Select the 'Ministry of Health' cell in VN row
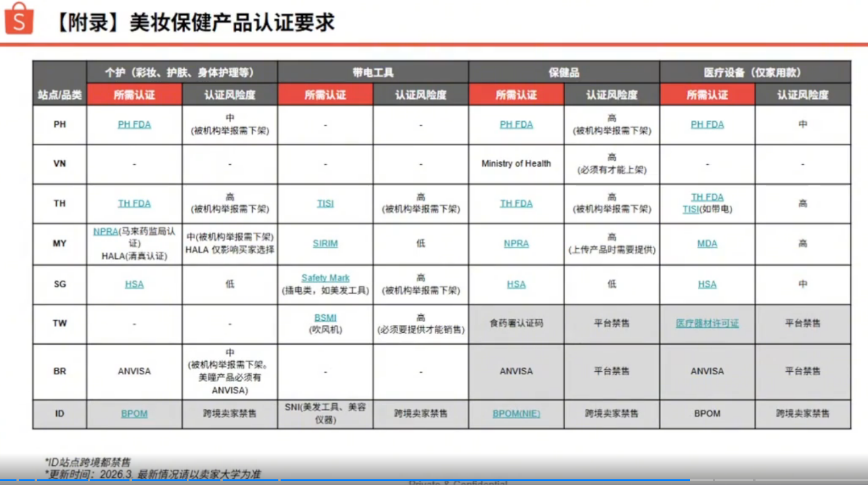This screenshot has width=868, height=485. point(516,164)
